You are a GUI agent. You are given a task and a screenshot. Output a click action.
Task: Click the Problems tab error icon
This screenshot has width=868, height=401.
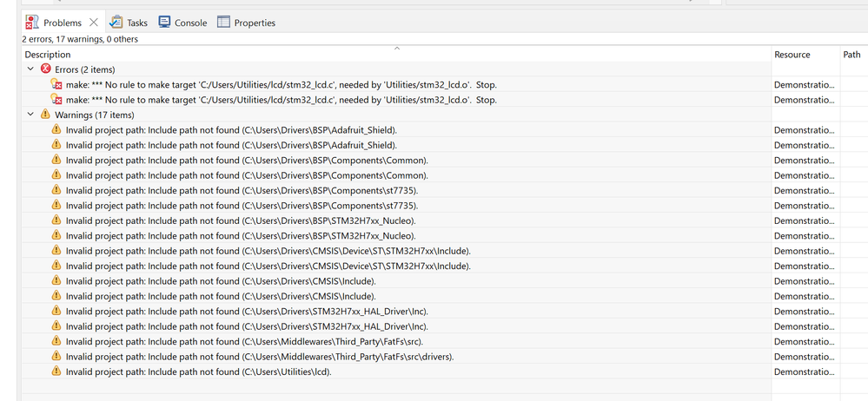pyautogui.click(x=32, y=22)
